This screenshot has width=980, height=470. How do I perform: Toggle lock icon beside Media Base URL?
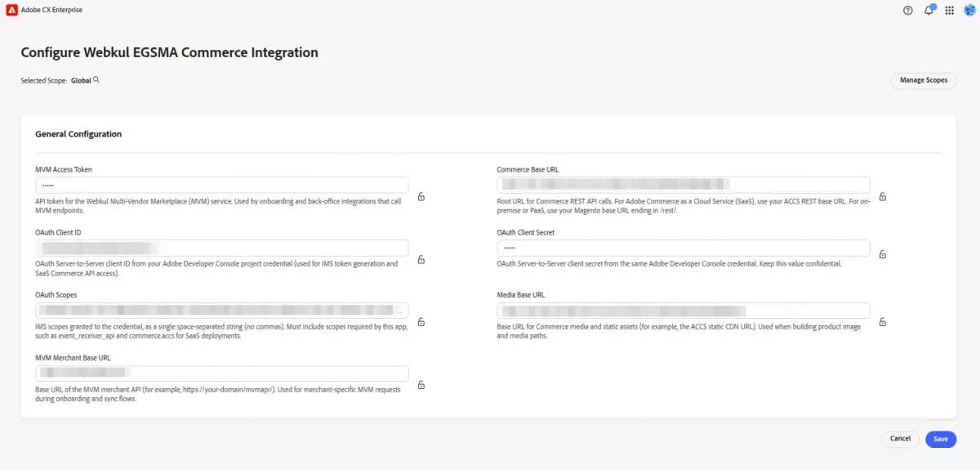tap(883, 322)
